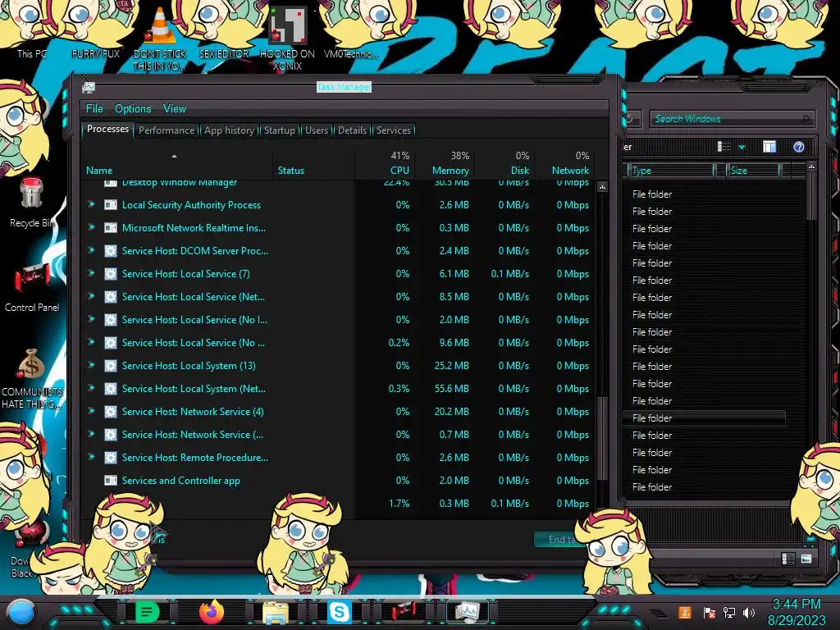Switch to the Services tab

click(x=393, y=130)
